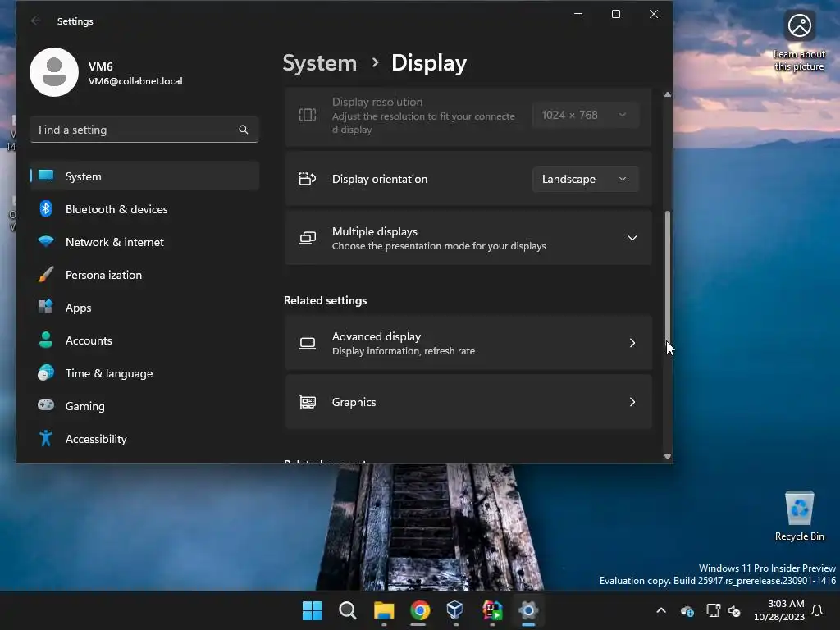This screenshot has width=840, height=630.
Task: Open Bluetooth & devices settings
Action: [144, 209]
